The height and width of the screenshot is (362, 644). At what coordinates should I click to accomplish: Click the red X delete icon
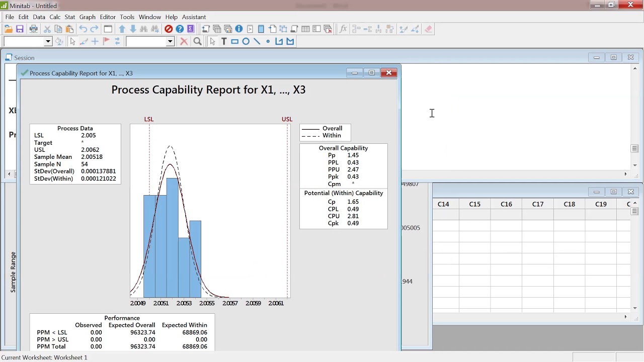184,42
